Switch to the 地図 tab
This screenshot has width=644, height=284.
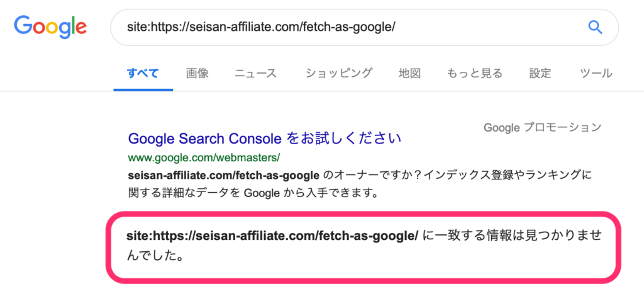409,73
